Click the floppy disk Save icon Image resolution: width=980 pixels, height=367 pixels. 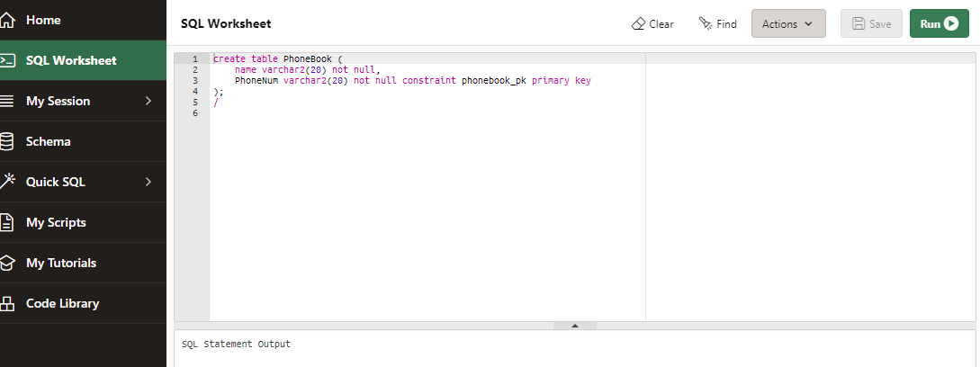[x=859, y=23]
